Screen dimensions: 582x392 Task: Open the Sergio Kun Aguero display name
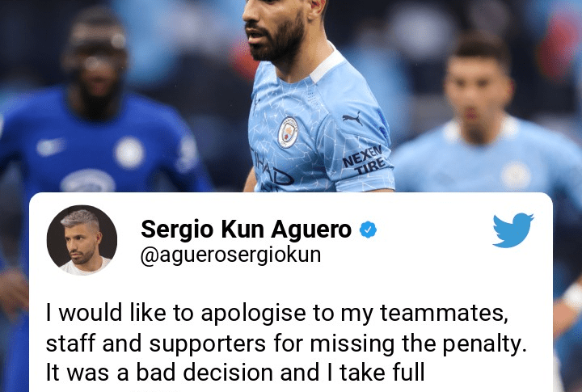click(x=246, y=229)
